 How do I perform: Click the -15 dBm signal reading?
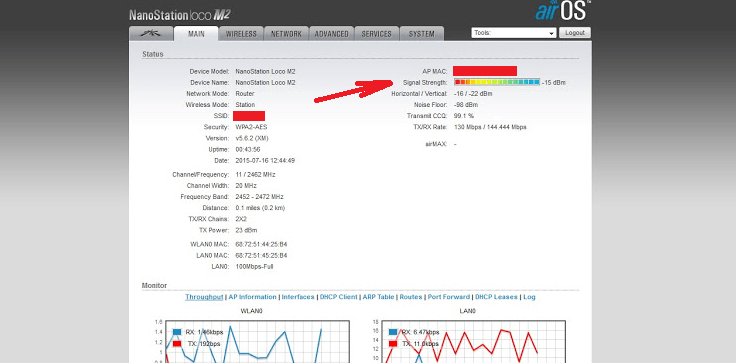point(553,83)
